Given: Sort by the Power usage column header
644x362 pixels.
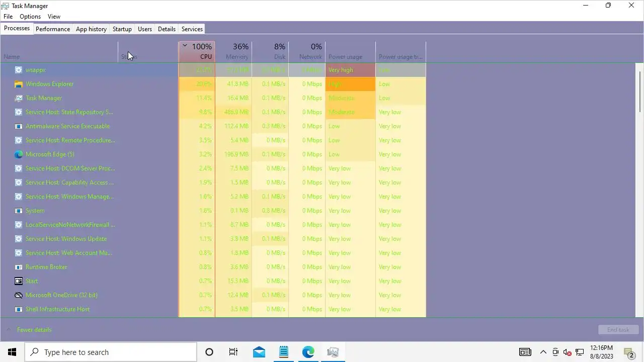Looking at the screenshot, I should coord(350,52).
